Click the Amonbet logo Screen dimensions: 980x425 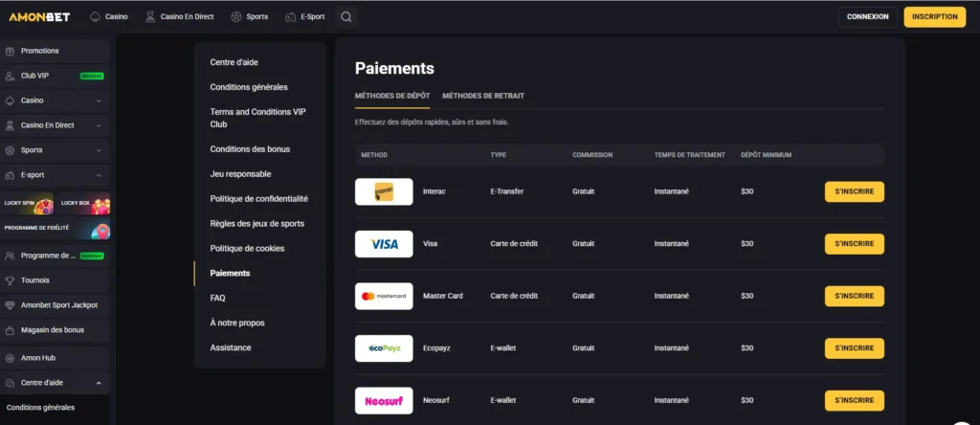[39, 17]
